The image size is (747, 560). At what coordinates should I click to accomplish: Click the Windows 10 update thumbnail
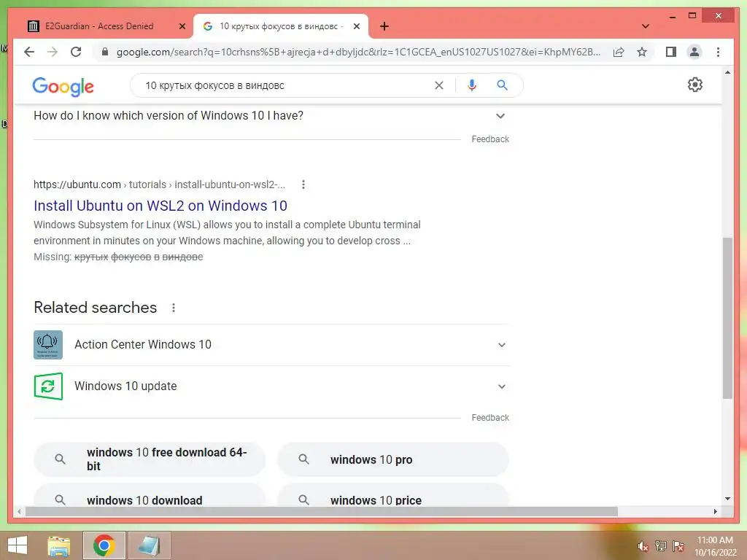point(48,386)
